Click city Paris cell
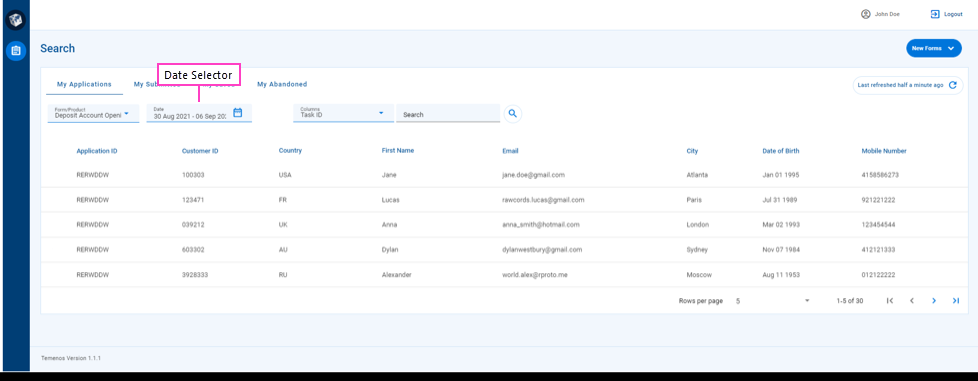Screen dimensions: 978x381 point(694,200)
